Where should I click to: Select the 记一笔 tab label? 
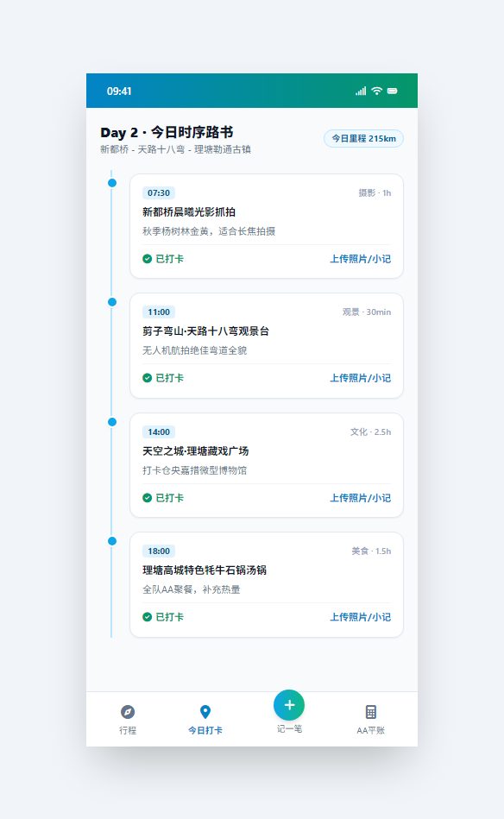click(x=289, y=728)
